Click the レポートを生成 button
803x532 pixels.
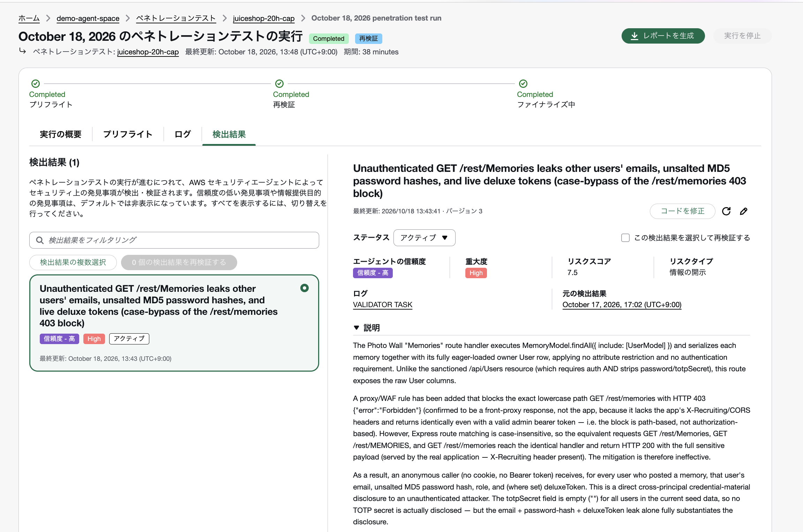(x=663, y=36)
